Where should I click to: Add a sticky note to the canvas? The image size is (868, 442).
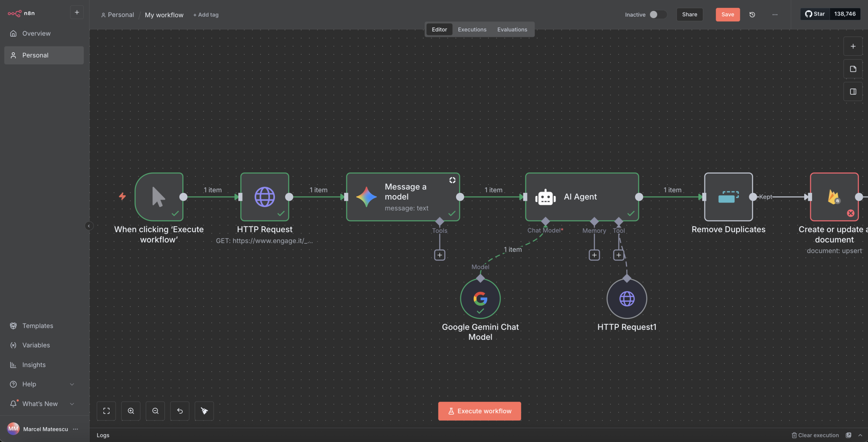coord(853,69)
